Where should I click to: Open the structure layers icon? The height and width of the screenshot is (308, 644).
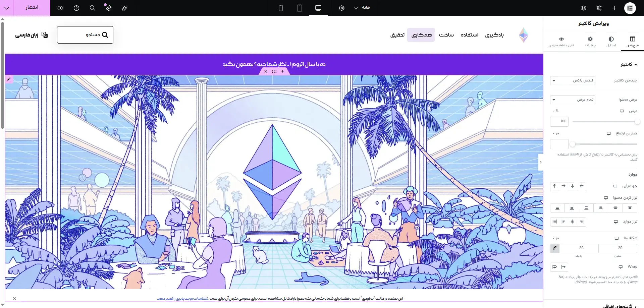[x=584, y=8]
